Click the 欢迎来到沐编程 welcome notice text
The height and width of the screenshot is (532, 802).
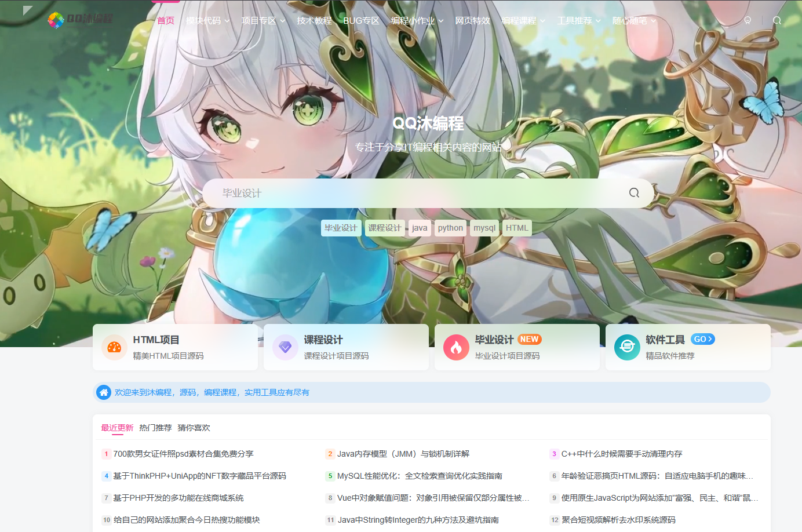(x=212, y=392)
